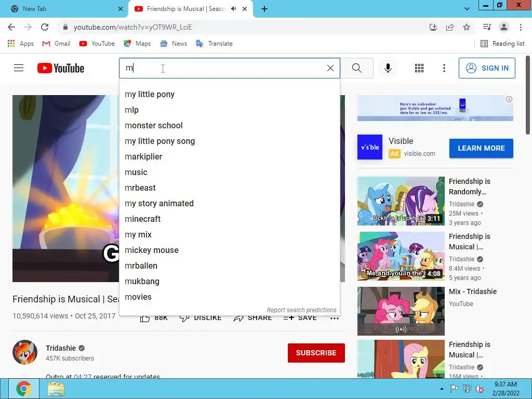Image resolution: width=532 pixels, height=399 pixels.
Task: Start voice search with the microphone icon
Action: pyautogui.click(x=388, y=68)
